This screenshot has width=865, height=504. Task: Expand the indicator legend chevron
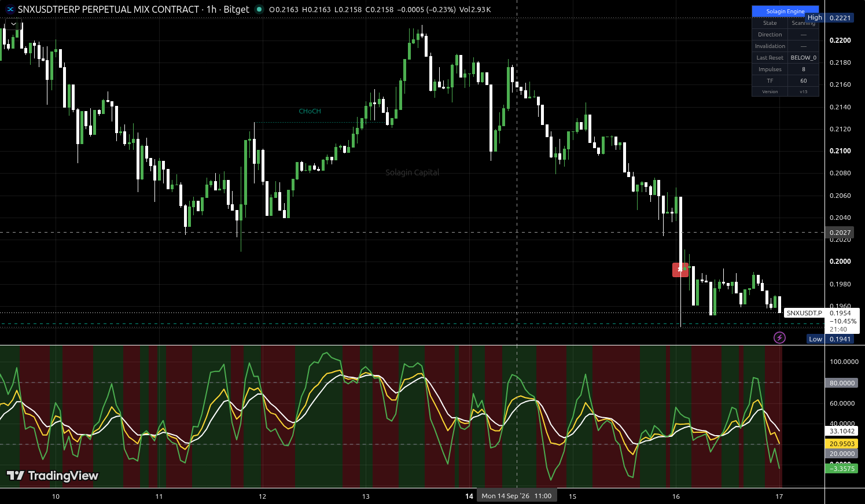[13, 24]
